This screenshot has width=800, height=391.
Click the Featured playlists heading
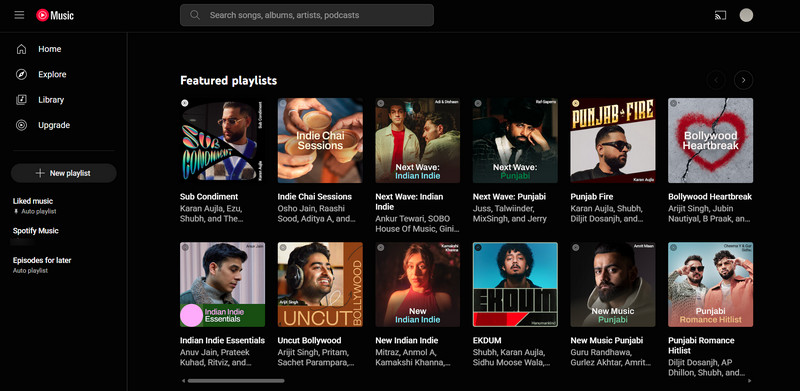point(229,81)
